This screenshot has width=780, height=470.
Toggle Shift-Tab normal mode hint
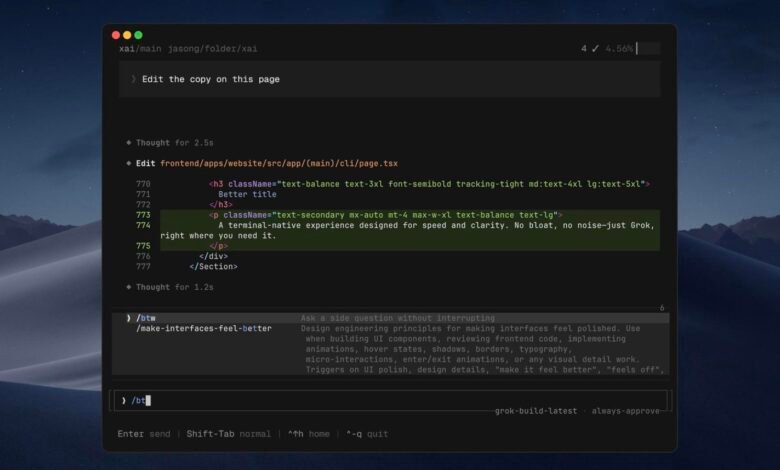(228, 434)
